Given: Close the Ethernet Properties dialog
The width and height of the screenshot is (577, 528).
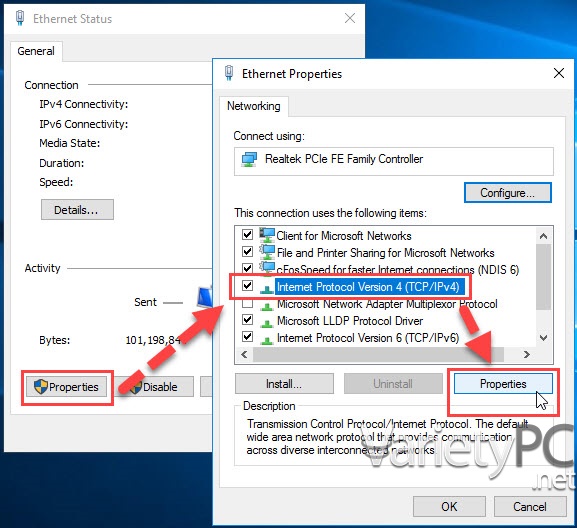Looking at the screenshot, I should click(559, 73).
